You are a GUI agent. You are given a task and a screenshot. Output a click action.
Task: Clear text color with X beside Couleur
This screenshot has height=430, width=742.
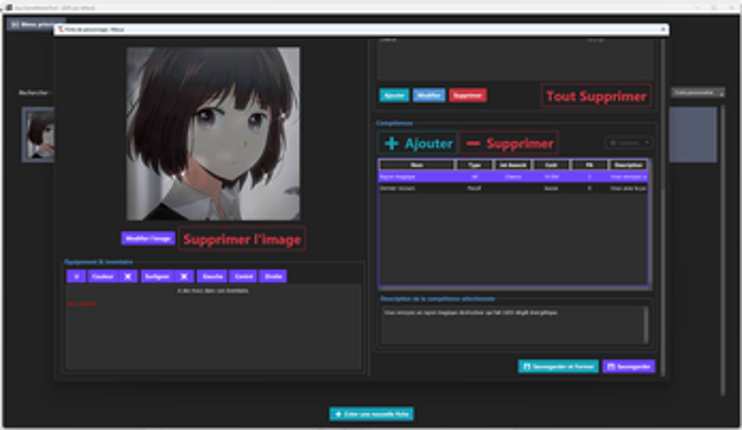click(x=128, y=276)
